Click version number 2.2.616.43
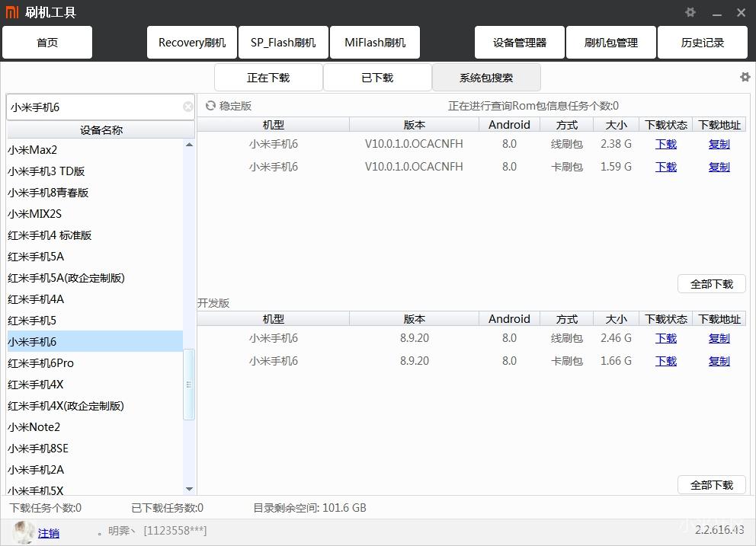The width and height of the screenshot is (756, 546). (x=719, y=529)
